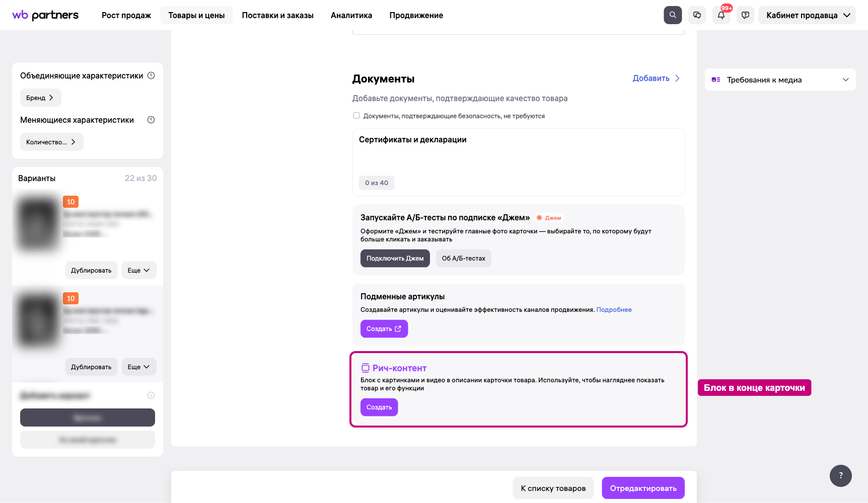Screen dimensions: 868x503
Task: Click the 22 из 30 variants counter
Action: point(141,178)
